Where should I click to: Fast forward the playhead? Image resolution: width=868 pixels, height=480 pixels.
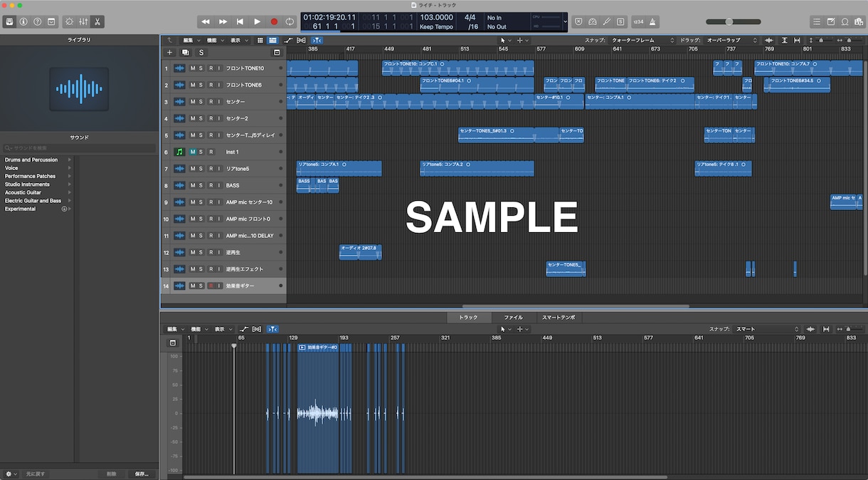click(x=223, y=21)
